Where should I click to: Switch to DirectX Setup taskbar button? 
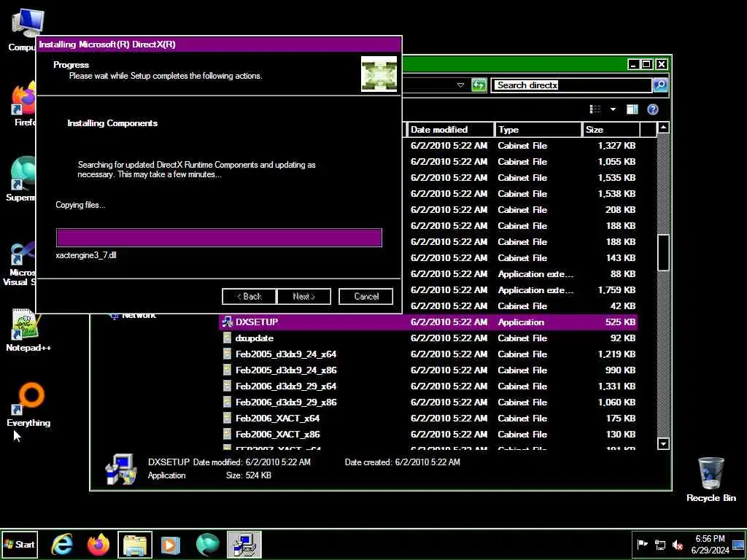point(244,545)
